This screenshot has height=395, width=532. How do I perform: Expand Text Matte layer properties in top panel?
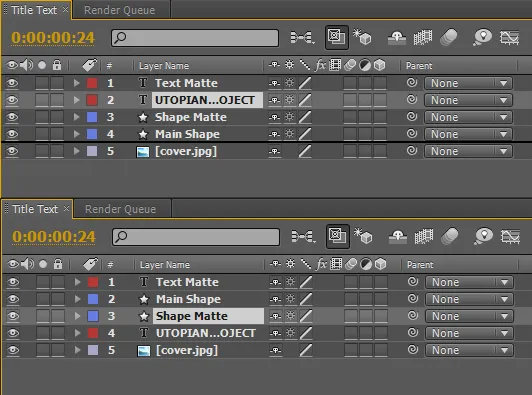[77, 83]
